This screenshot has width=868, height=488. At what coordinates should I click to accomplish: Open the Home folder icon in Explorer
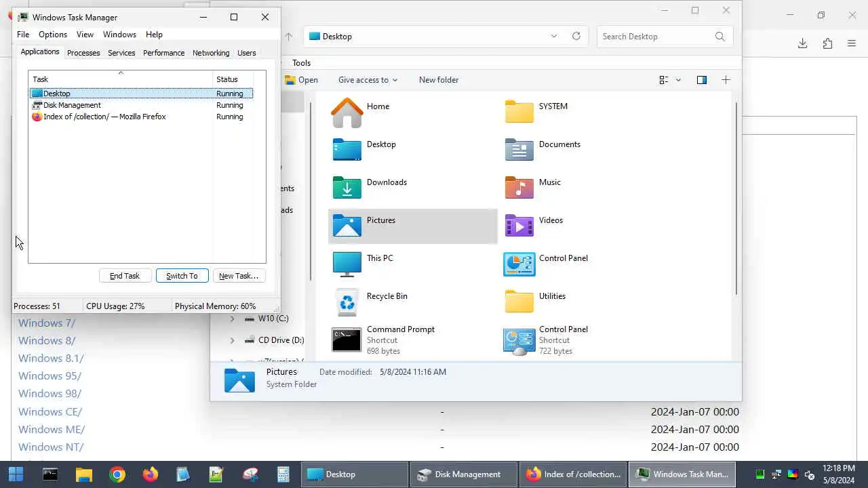pos(347,113)
